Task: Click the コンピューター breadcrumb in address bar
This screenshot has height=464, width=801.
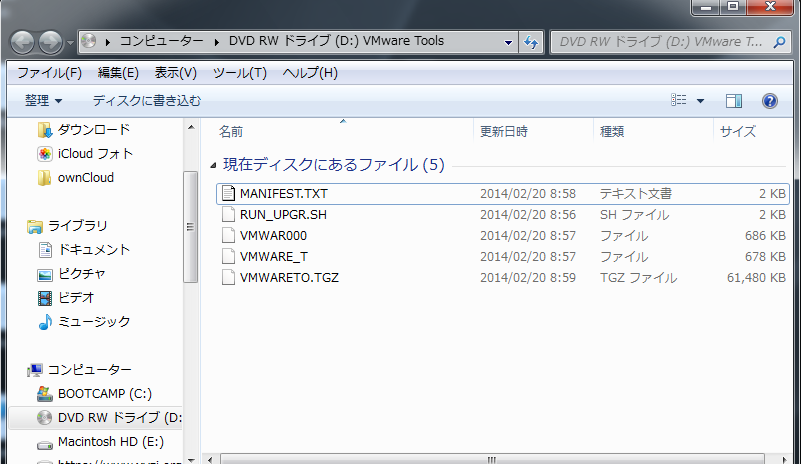Action: coord(161,41)
